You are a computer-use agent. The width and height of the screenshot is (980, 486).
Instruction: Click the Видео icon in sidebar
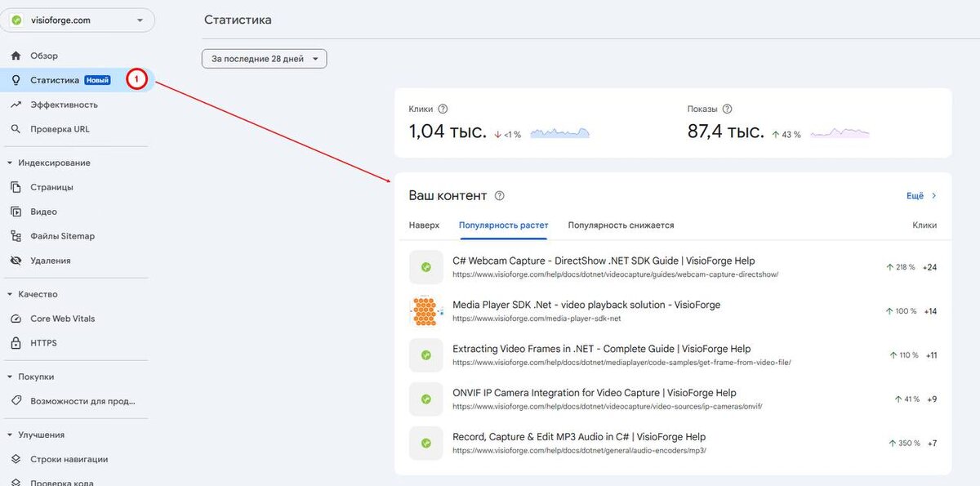pyautogui.click(x=16, y=212)
